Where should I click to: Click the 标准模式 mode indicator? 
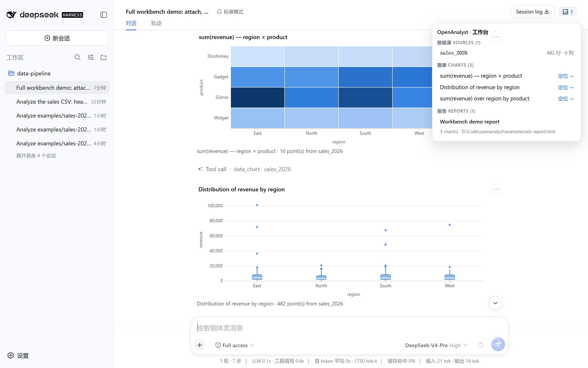230,12
